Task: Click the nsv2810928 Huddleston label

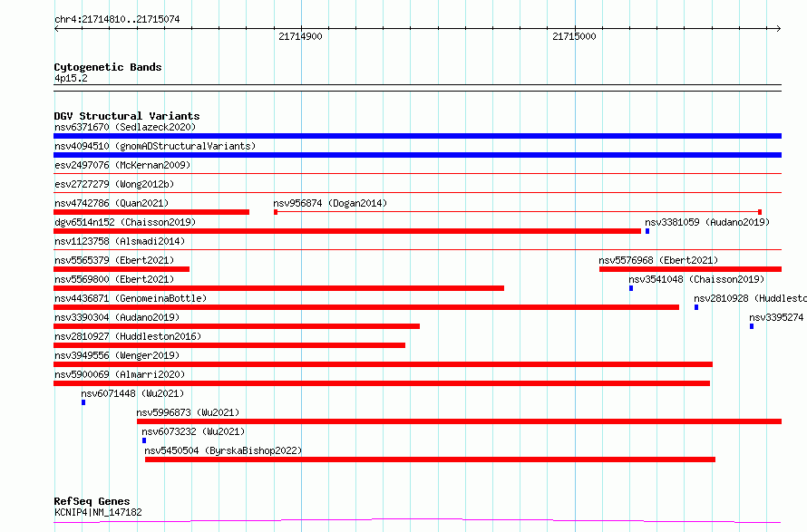Action: [x=751, y=298]
